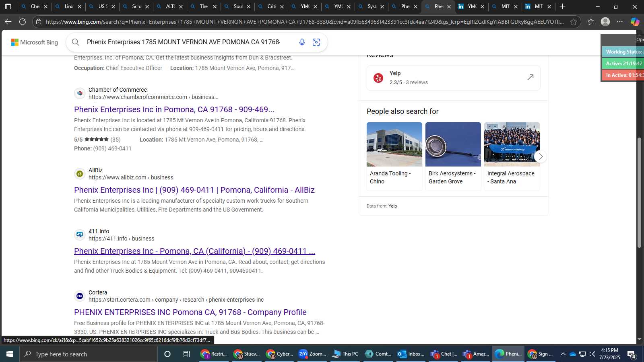Viewport: 644px width, 362px height.
Task: Start voice search with microphone icon
Action: [302, 42]
